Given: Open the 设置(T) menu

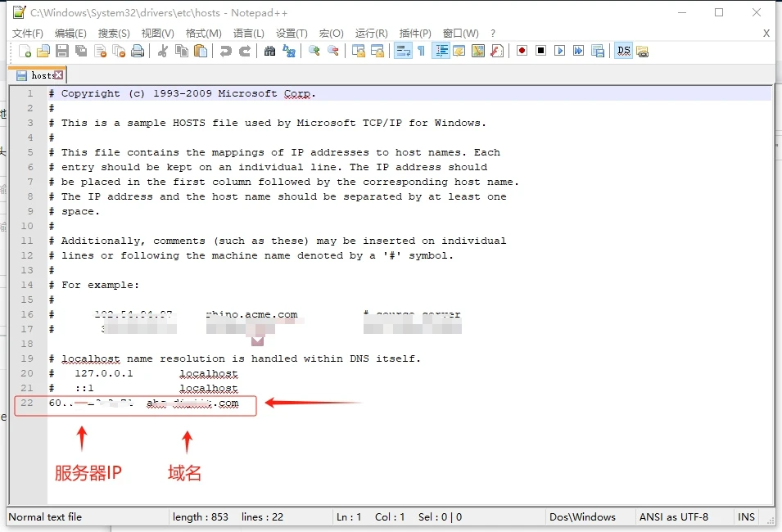Looking at the screenshot, I should (x=292, y=34).
